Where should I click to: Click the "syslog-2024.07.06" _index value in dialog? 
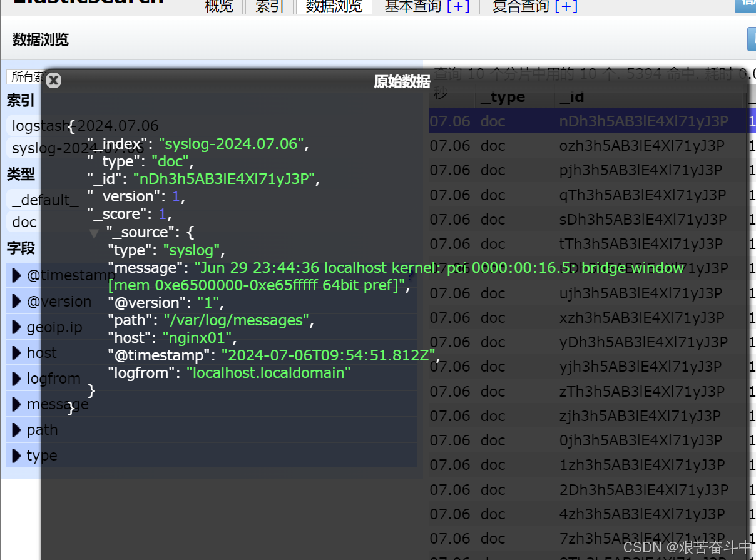(x=232, y=144)
